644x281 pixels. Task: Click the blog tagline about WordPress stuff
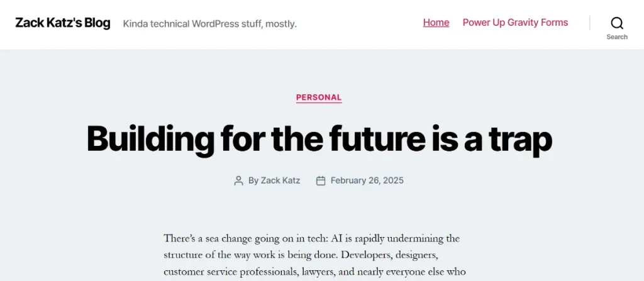[209, 24]
